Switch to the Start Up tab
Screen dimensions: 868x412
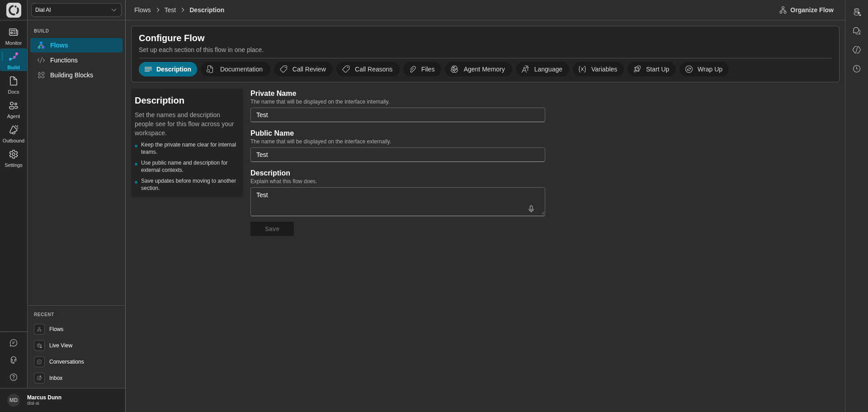(x=651, y=69)
